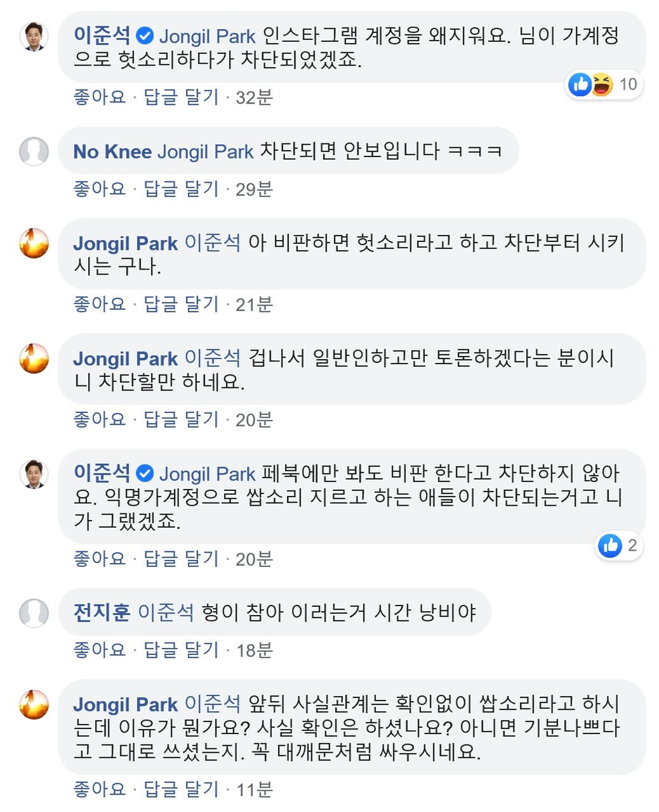Screen dimensions: 659x812
Task: Click 답글 달기 under the 11분 comment
Action: click(x=181, y=789)
